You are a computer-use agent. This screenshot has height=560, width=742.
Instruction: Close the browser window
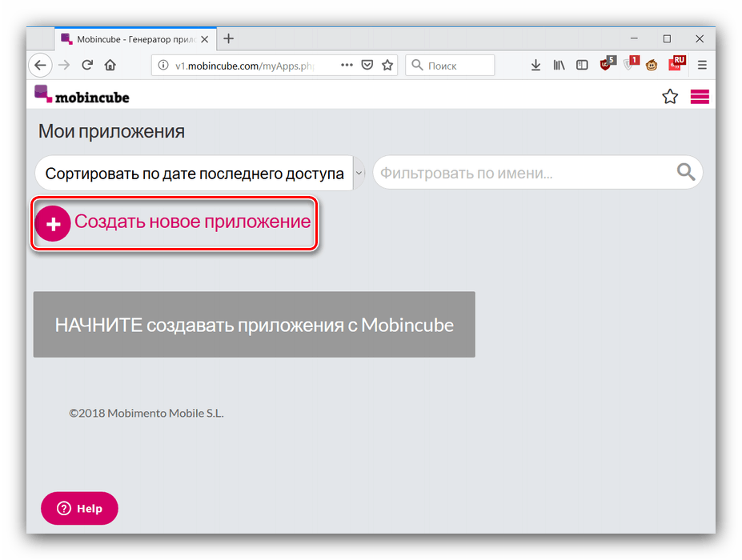[700, 38]
